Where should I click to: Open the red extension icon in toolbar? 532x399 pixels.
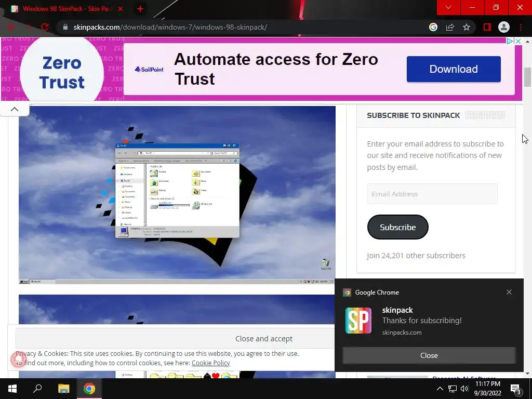(x=487, y=27)
